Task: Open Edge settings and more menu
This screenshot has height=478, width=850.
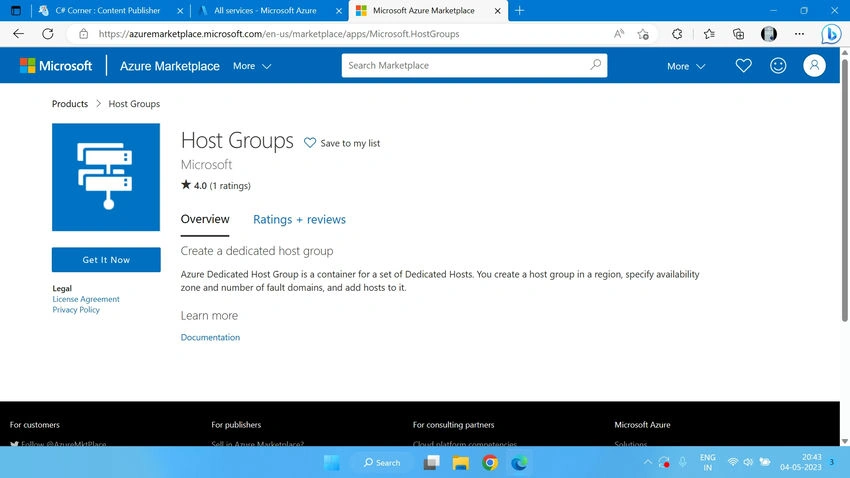Action: [799, 34]
